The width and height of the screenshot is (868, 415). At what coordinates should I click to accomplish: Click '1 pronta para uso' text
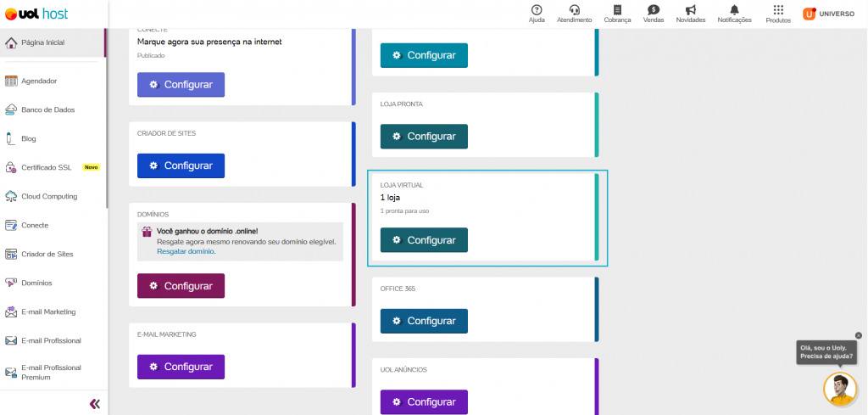tap(404, 210)
